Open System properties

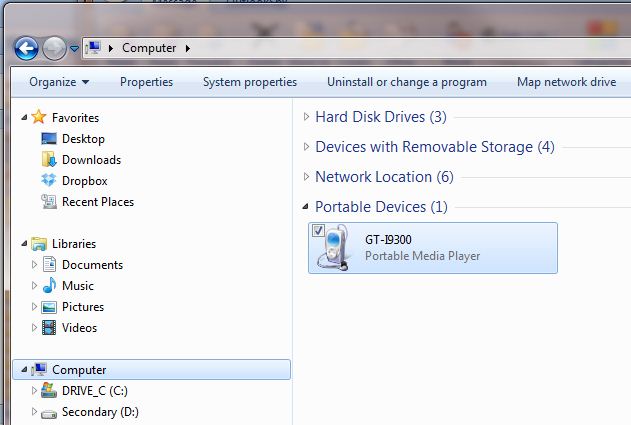click(x=250, y=82)
